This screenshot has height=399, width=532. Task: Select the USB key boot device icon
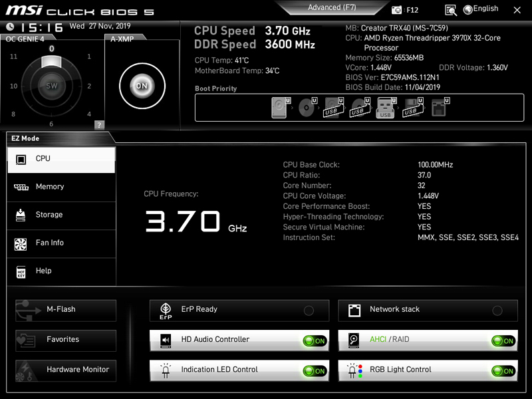(x=386, y=108)
